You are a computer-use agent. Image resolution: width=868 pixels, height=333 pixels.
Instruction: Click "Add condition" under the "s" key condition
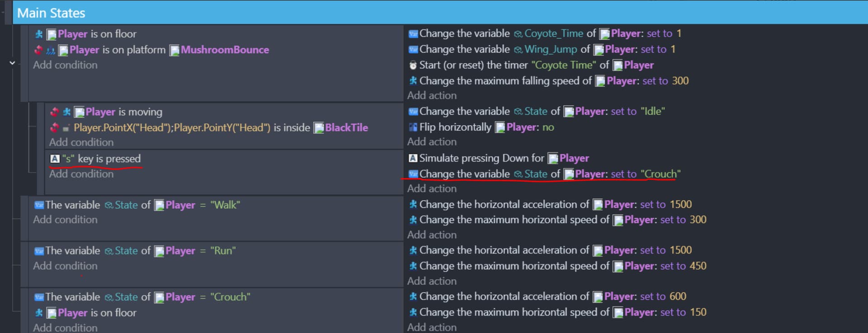(81, 174)
